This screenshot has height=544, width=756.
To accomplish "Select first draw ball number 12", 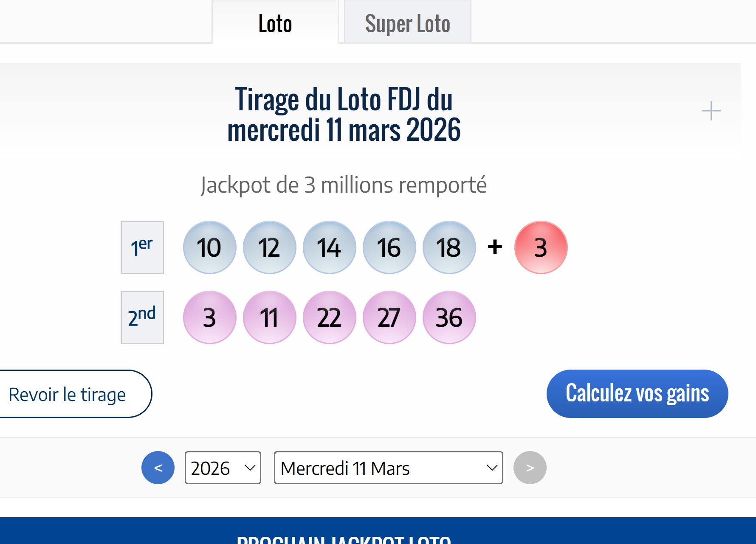I will coord(269,247).
